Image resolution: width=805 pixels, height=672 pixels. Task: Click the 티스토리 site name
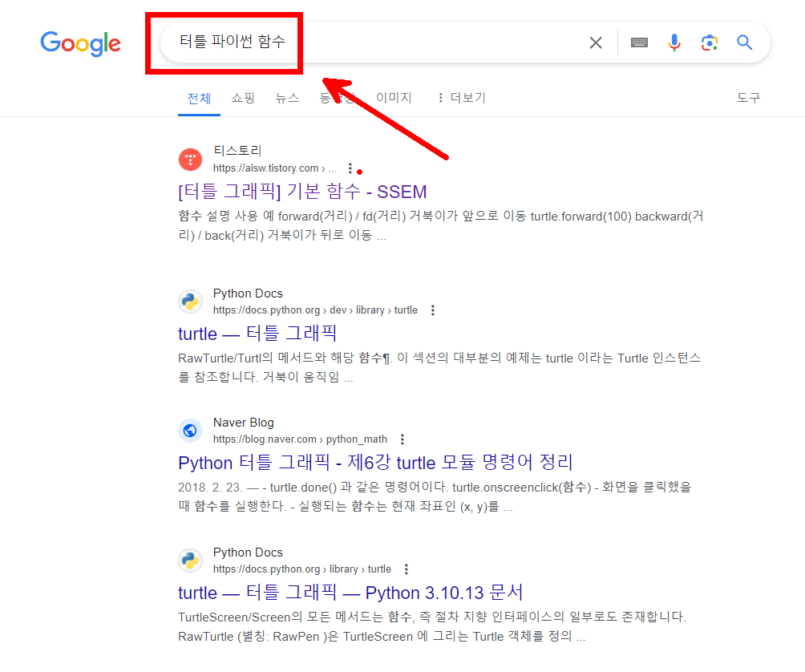tap(237, 151)
